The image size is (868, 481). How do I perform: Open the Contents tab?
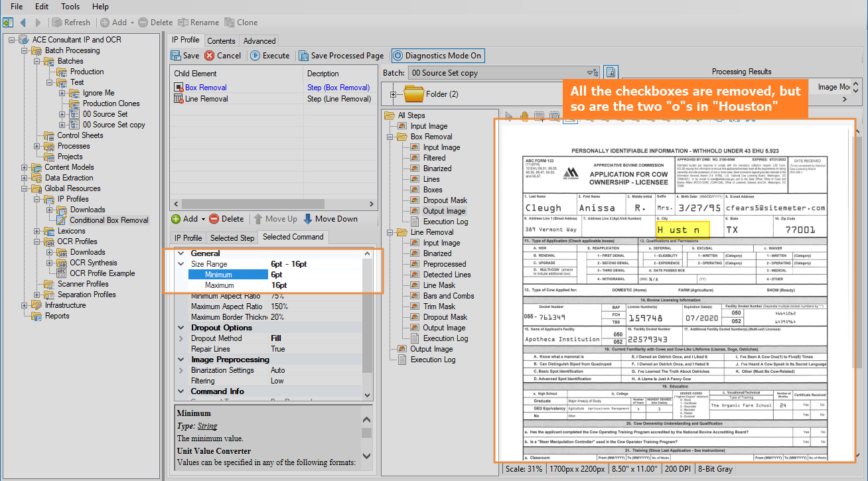pos(221,40)
